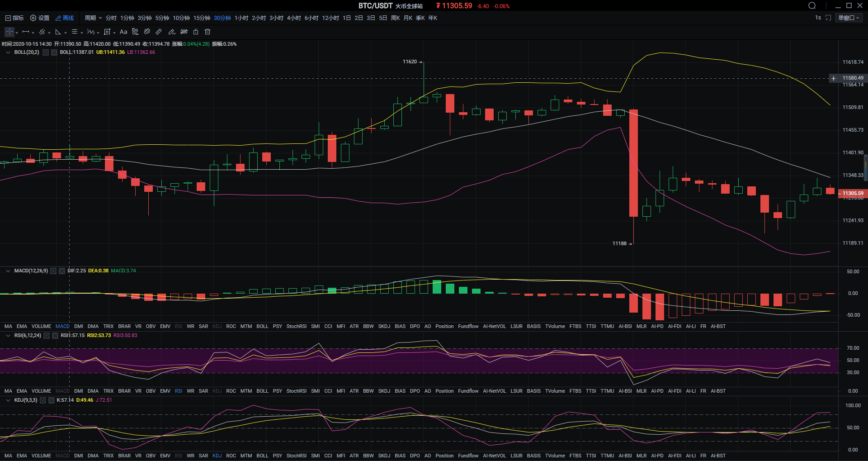Select the 月K monthly chart

point(408,18)
